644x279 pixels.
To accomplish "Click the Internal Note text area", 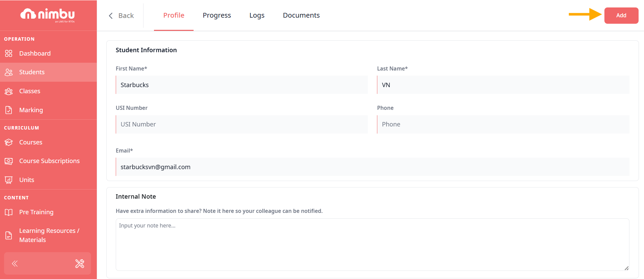I will [373, 244].
